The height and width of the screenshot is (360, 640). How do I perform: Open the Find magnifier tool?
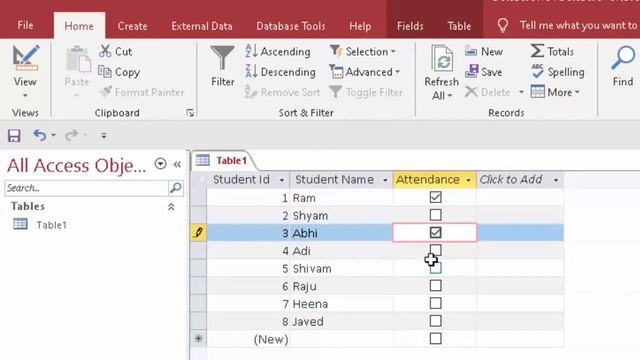(x=623, y=59)
